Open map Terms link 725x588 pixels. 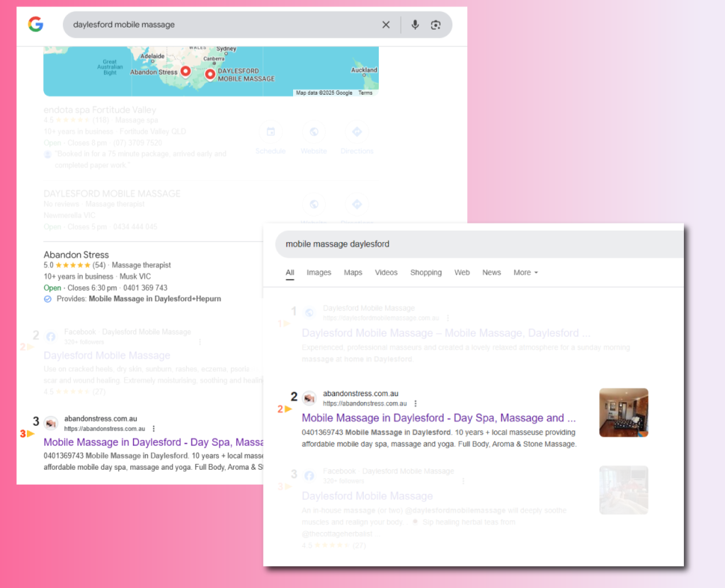pyautogui.click(x=365, y=93)
